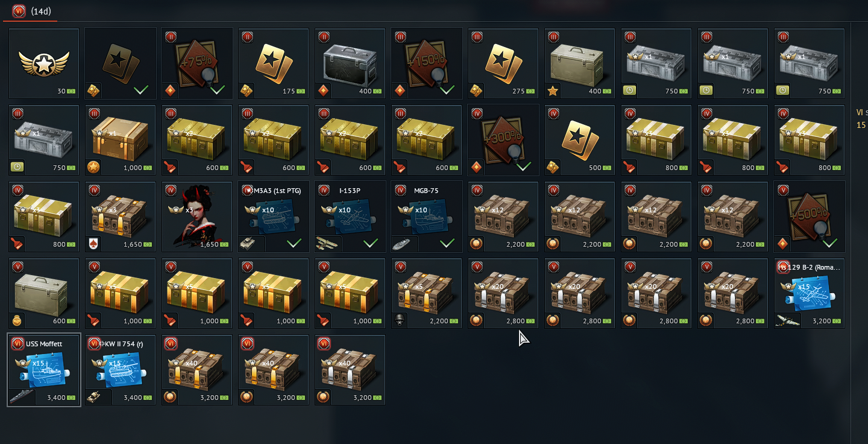Viewport: 868px width, 444px height.
Task: Select the +500% booster reward
Action: [x=810, y=217]
